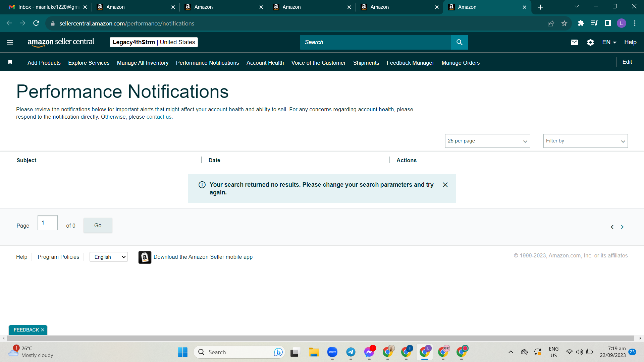Open the EN language dropdown
Screen dimensions: 644x362
pyautogui.click(x=609, y=42)
